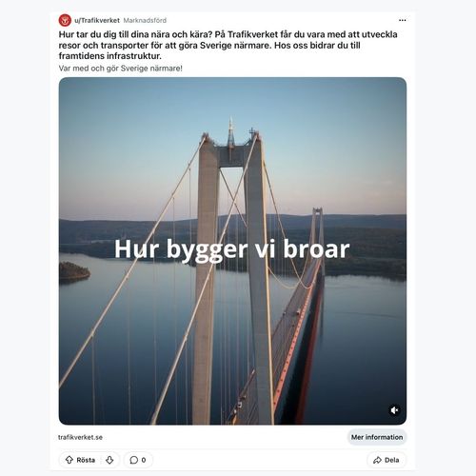Image resolution: width=476 pixels, height=476 pixels.
Task: Click the Mer information button
Action: pos(377,437)
